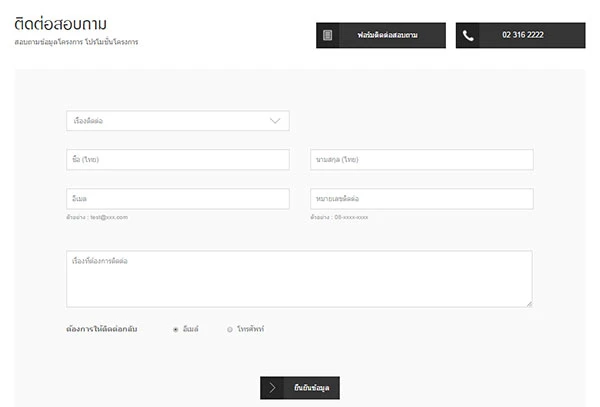Click the อีเมล์ label text next to radio
This screenshot has width=600, height=407.
[x=190, y=329]
